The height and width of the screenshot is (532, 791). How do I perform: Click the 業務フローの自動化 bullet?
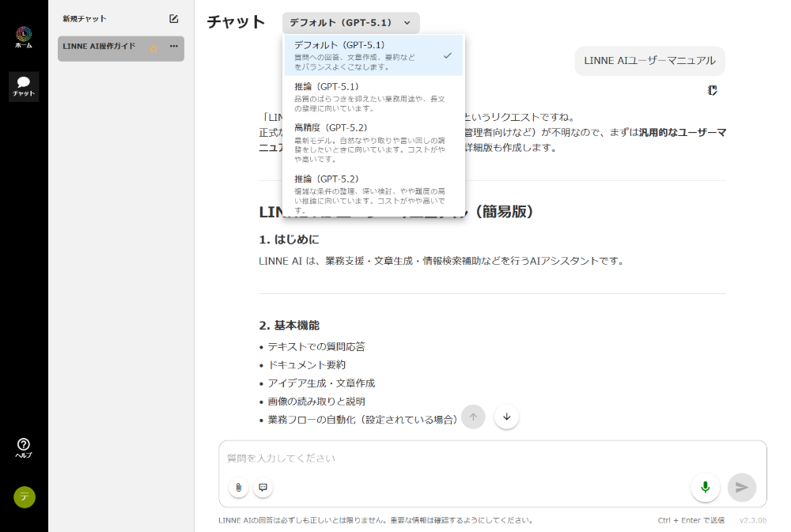pos(361,420)
